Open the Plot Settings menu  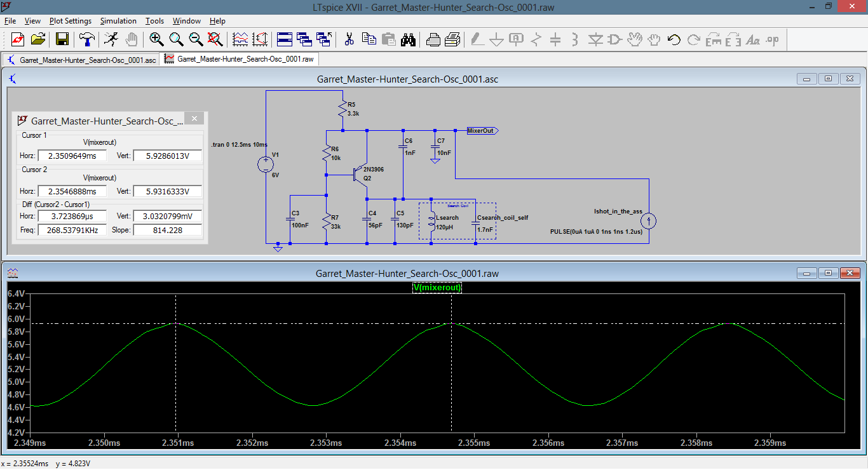(x=70, y=21)
